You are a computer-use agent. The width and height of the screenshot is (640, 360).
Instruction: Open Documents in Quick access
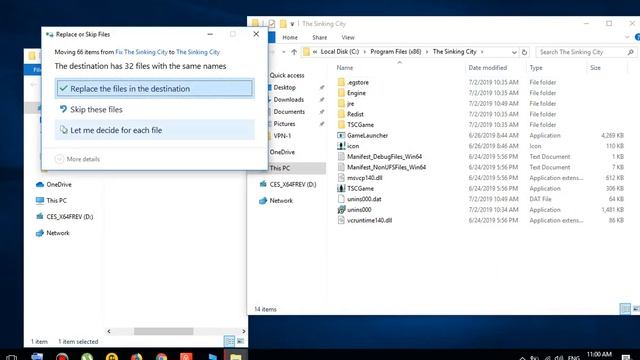point(289,111)
